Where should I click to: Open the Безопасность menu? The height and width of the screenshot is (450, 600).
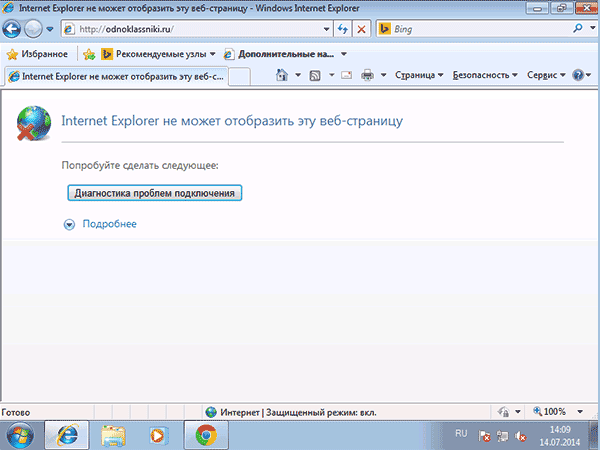coord(485,75)
